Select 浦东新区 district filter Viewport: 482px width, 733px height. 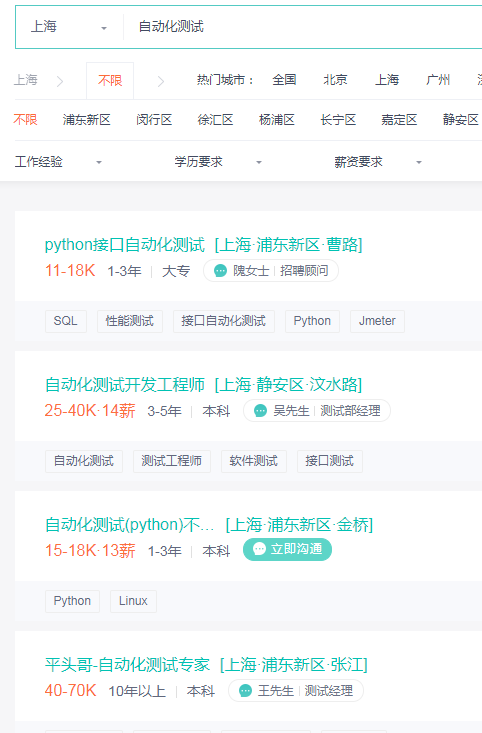coord(86,120)
